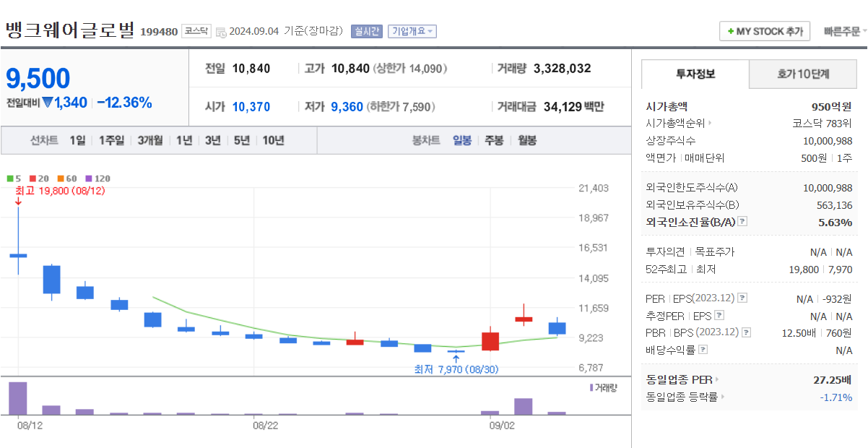Open the help icon beside PER | EPS(2023.12)

(x=742, y=298)
